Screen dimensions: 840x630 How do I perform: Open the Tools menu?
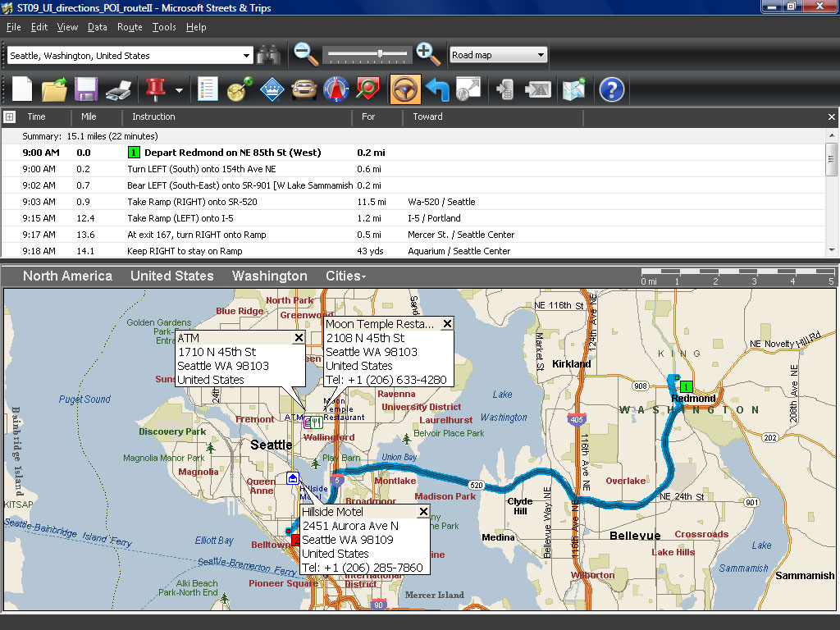pyautogui.click(x=164, y=27)
